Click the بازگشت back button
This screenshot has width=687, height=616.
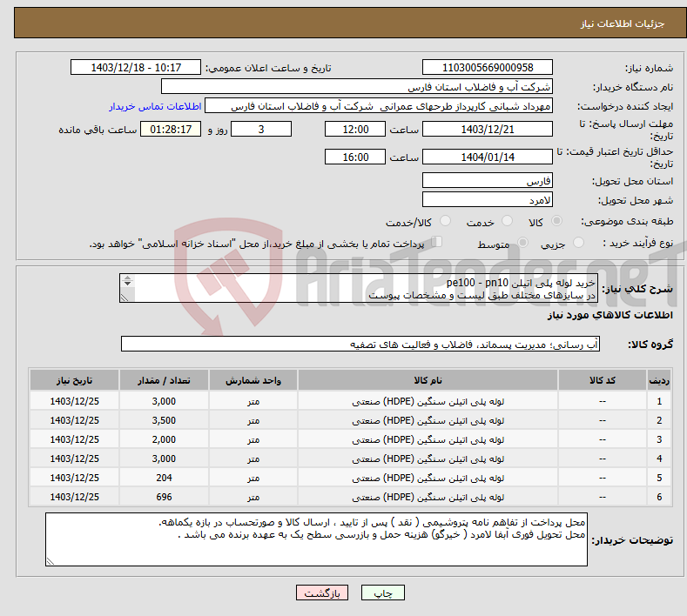[322, 593]
